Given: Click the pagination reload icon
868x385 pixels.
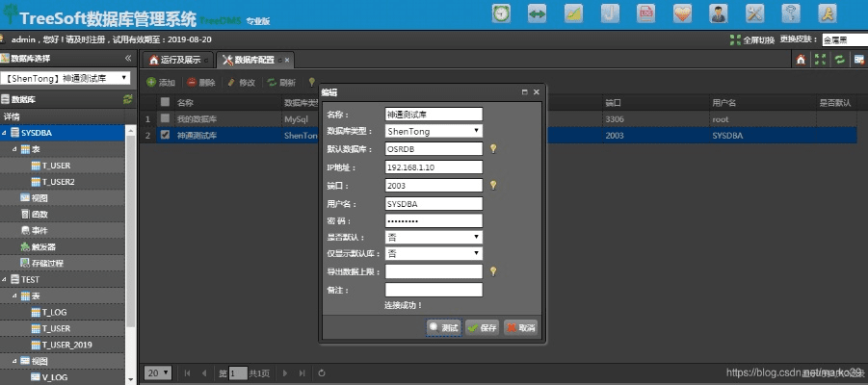Looking at the screenshot, I should (322, 373).
